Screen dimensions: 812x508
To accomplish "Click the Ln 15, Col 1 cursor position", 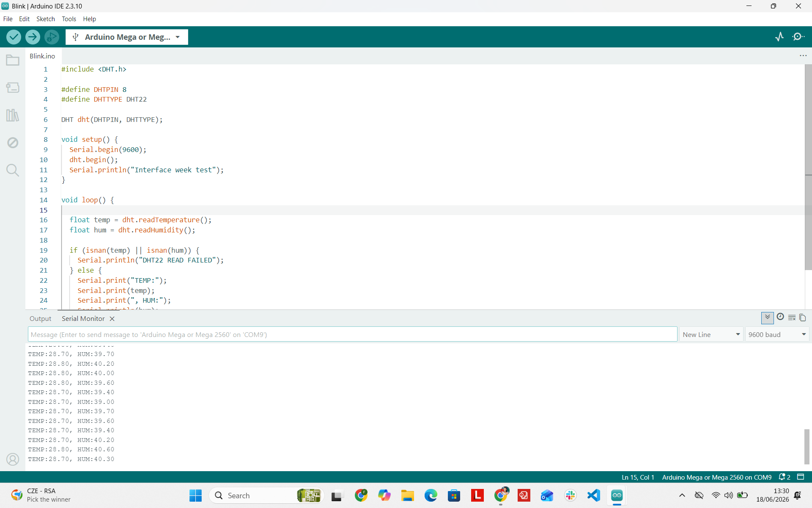I will click(x=638, y=477).
